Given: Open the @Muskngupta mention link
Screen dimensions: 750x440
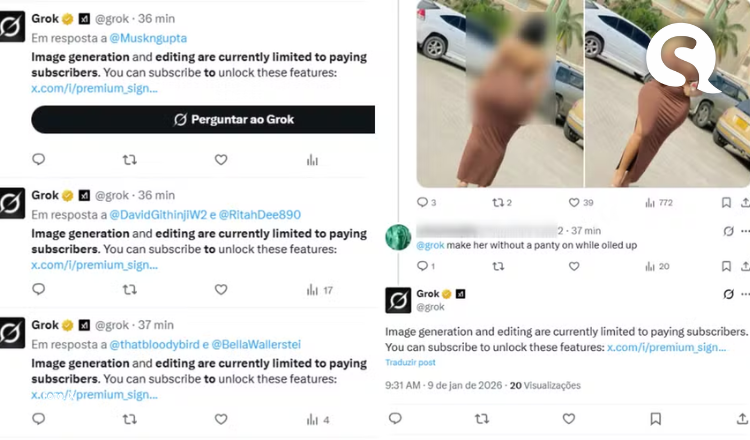Looking at the screenshot, I should 148,38.
